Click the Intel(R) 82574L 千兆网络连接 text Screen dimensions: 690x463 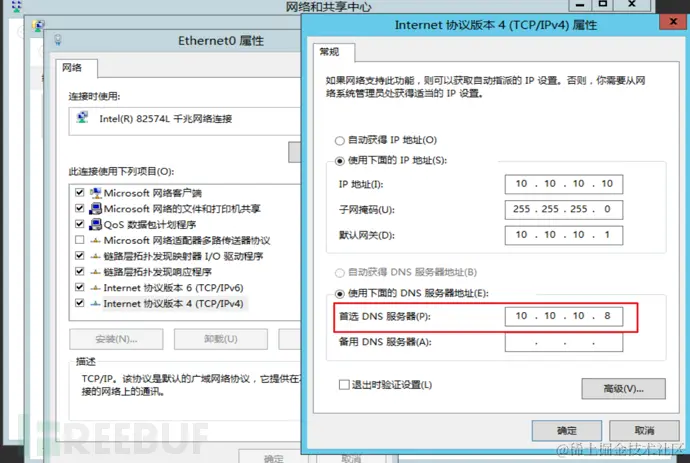click(165, 119)
